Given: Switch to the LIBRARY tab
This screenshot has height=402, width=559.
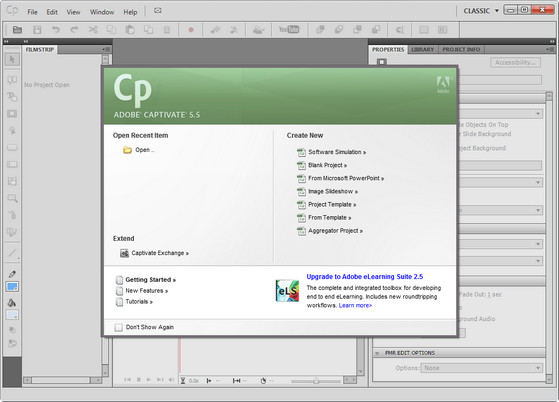Looking at the screenshot, I should [422, 50].
